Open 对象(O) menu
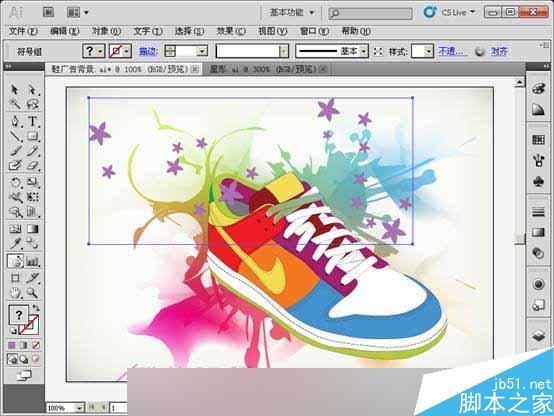Screen dimensions: 554x416 point(106,31)
